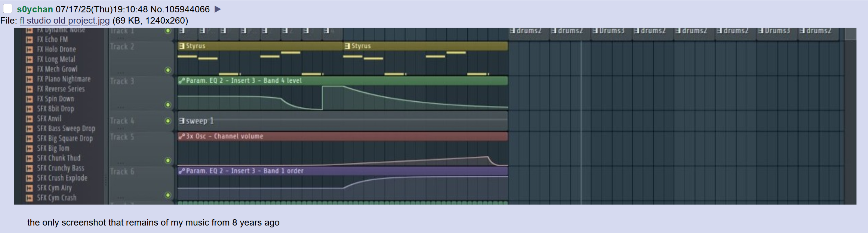Click the SFX Crunchy Bass preset icon
The height and width of the screenshot is (233, 868).
(29, 168)
